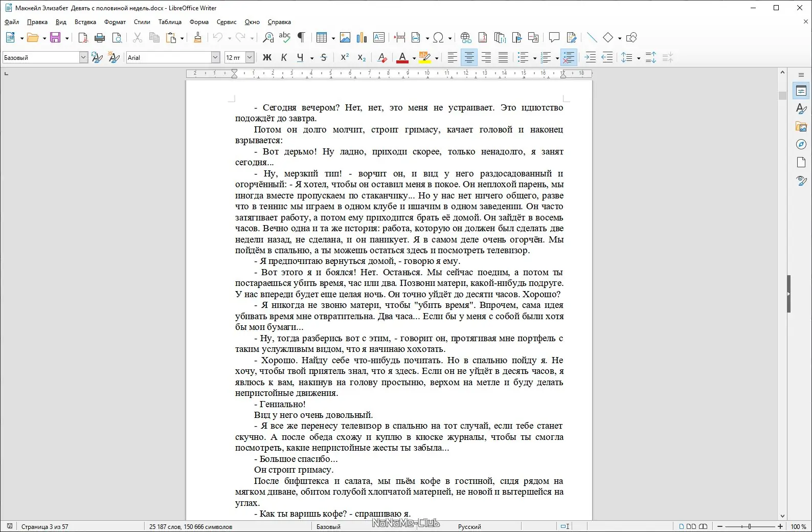Image resolution: width=812 pixels, height=532 pixels.
Task: Insert an image from file
Action: click(x=345, y=37)
